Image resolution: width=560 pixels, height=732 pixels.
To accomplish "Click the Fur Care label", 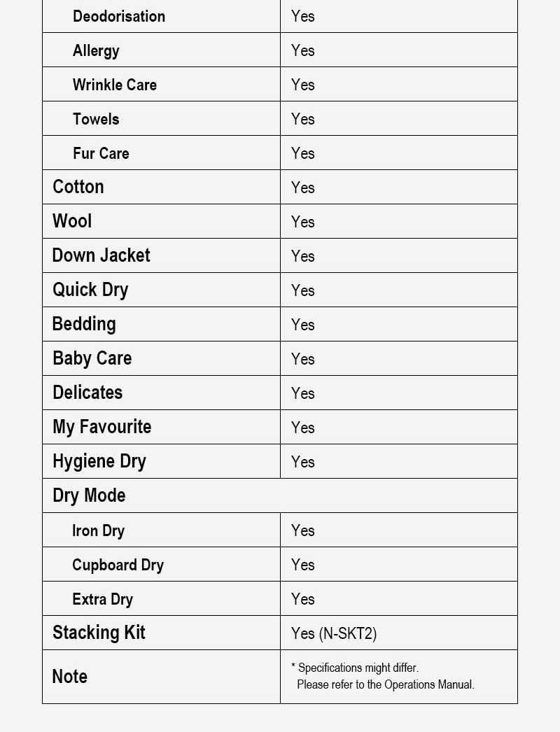I will 101,153.
